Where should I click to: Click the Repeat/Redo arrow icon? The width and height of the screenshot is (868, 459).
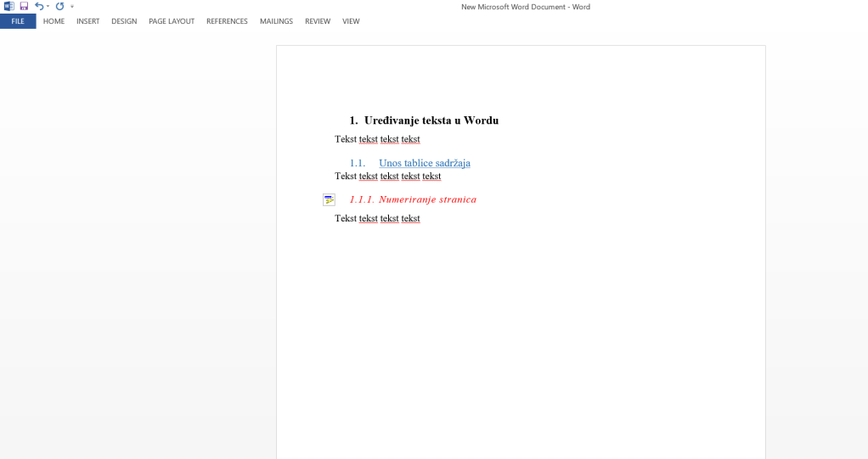point(59,6)
